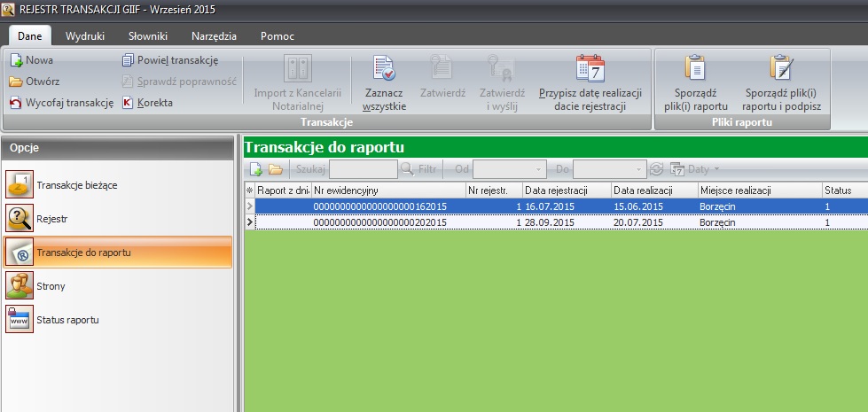
Task: Sort by the Data realizacji column header
Action: [x=655, y=190]
